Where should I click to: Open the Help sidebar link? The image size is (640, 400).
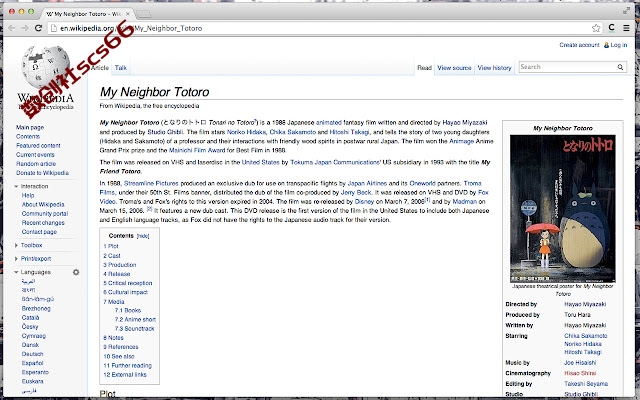28,196
